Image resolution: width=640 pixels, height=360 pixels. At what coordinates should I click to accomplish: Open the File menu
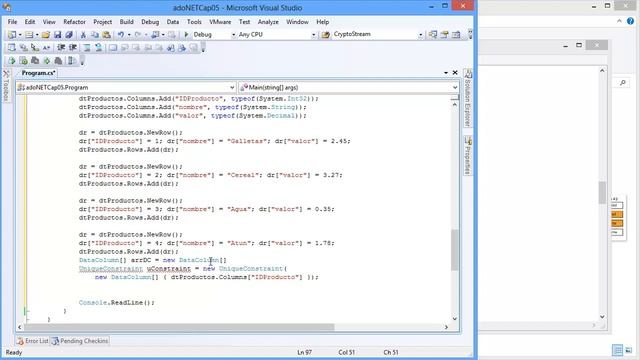pyautogui.click(x=12, y=22)
